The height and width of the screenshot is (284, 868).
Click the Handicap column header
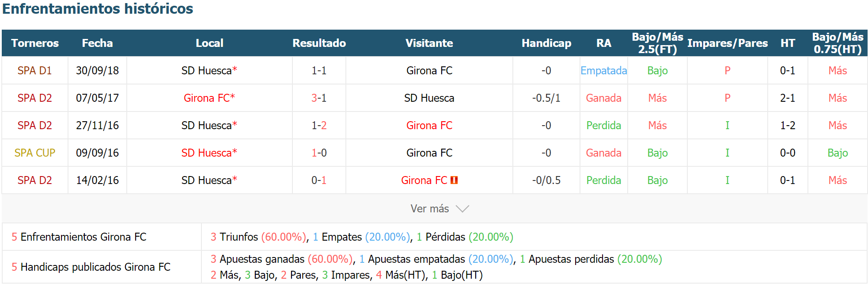coord(546,43)
